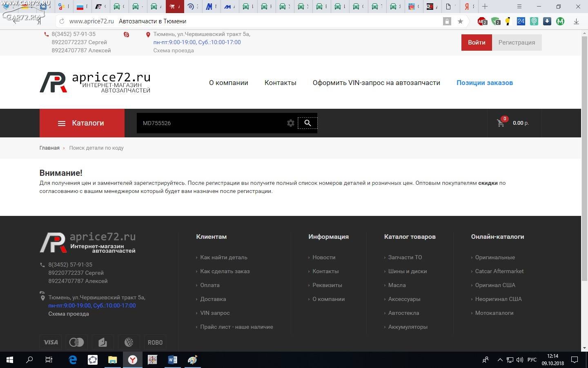
Task: Open Новости footer link
Action: (324, 257)
